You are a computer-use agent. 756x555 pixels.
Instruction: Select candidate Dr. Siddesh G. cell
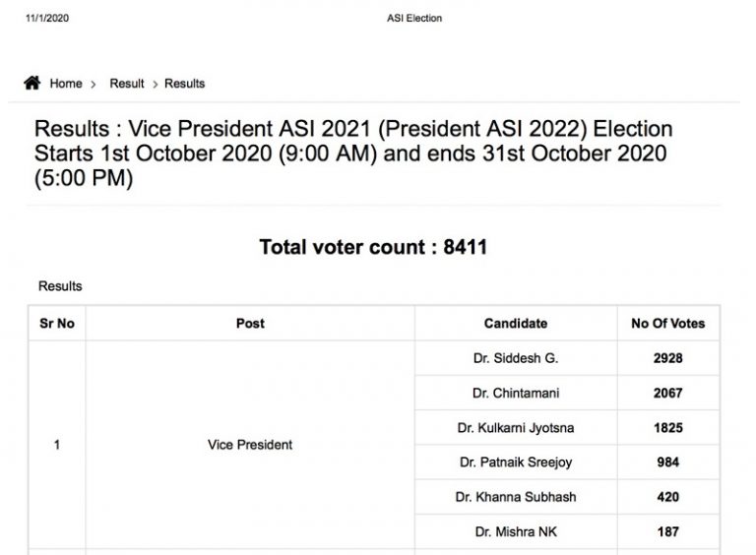[x=515, y=358]
